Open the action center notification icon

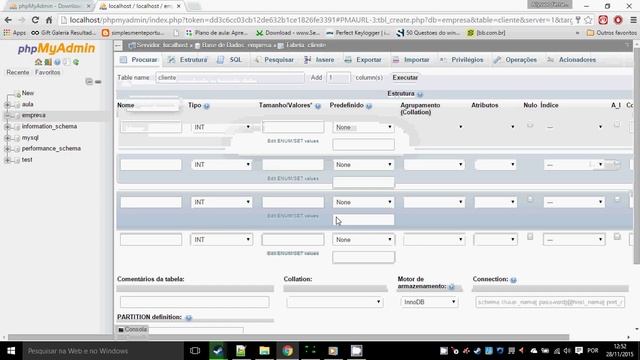pyautogui.click(x=578, y=351)
